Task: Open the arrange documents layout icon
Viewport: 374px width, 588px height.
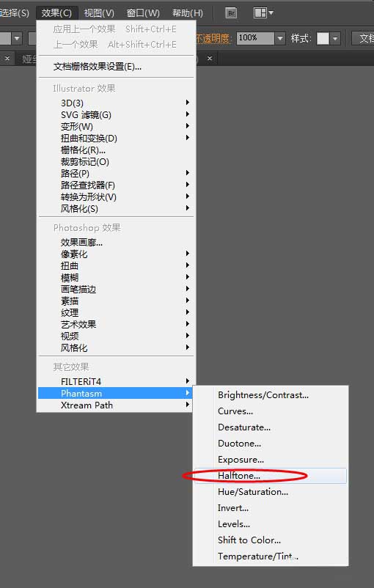Action: click(263, 13)
